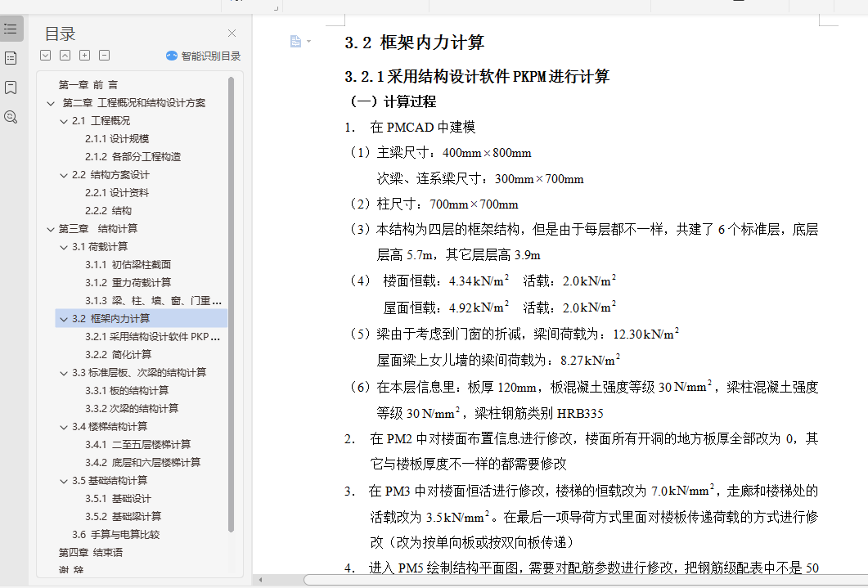Collapse the 3.1 荷载计算 node

click(64, 247)
